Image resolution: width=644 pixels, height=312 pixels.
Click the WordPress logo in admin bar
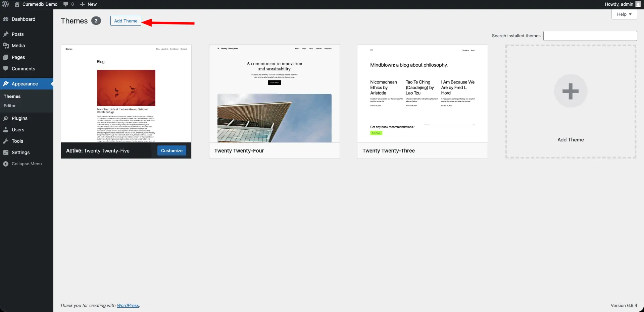[5, 4]
